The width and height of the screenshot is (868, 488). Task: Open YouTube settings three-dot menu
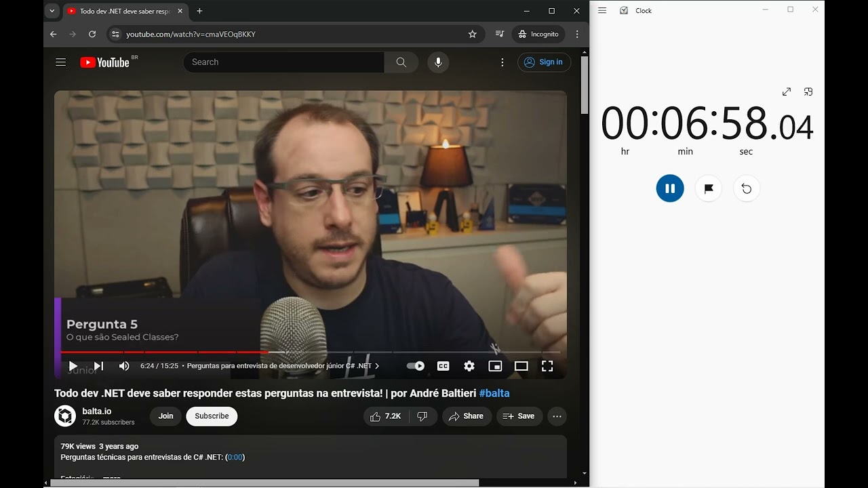502,62
